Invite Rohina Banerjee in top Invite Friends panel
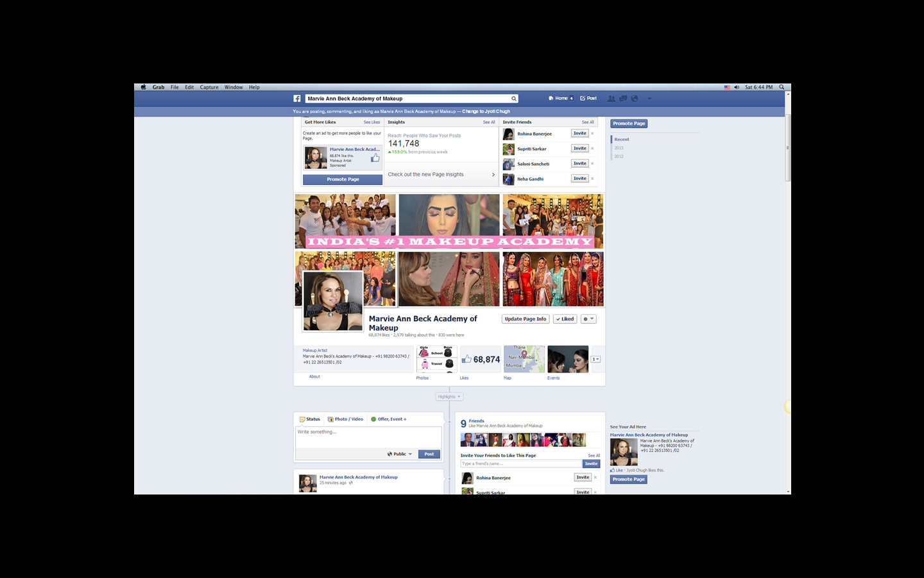The image size is (924, 578). coord(580,134)
